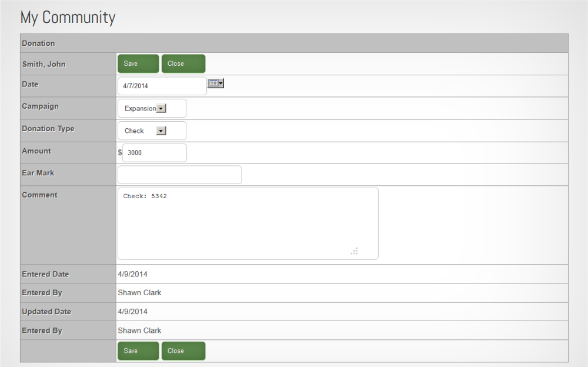The width and height of the screenshot is (588, 367).
Task: Click the small arrow beside calendar icon
Action: (x=221, y=84)
